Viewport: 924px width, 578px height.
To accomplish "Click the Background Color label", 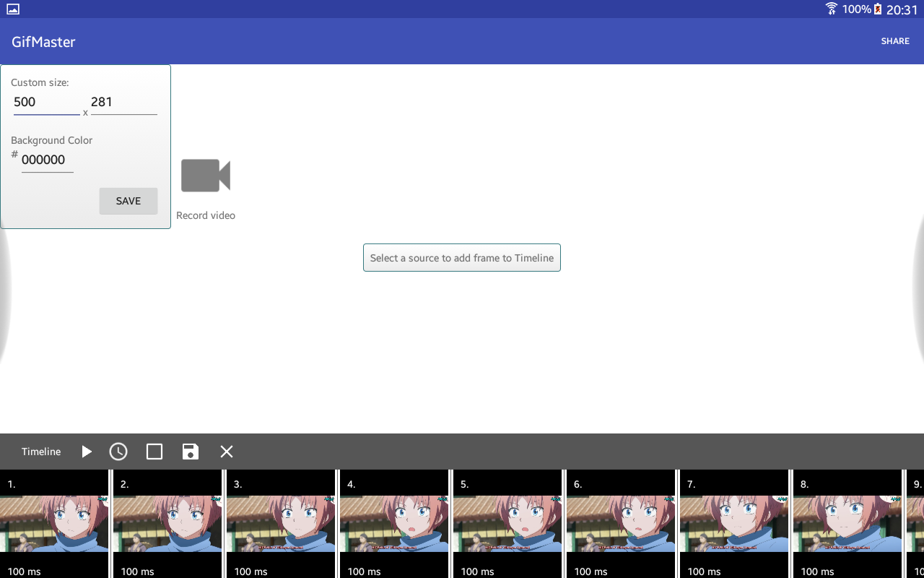I will [x=52, y=140].
